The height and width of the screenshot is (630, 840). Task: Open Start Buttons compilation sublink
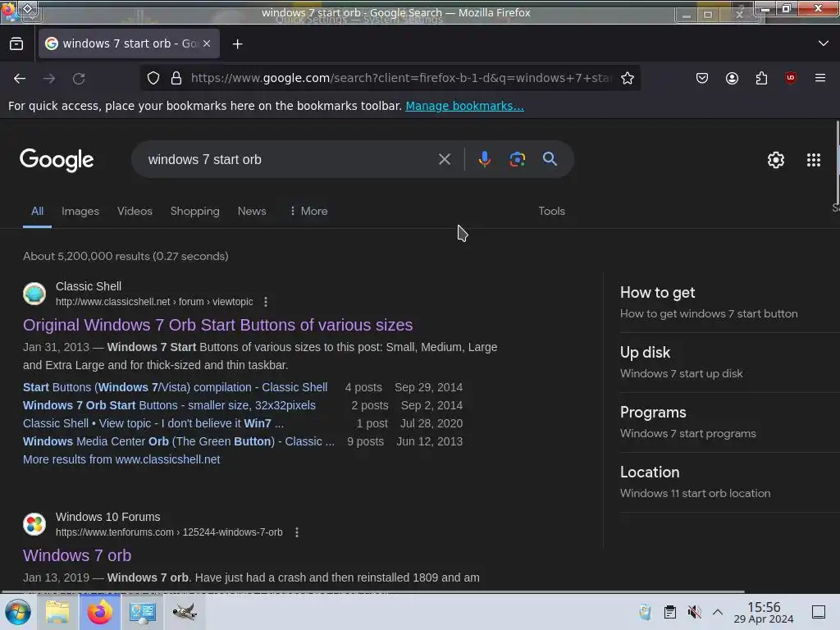(x=176, y=387)
